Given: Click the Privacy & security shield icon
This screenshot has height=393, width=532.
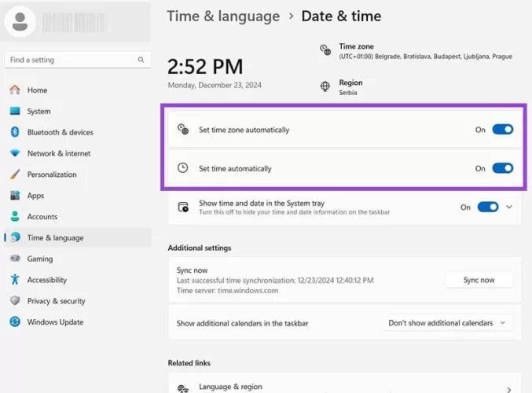Looking at the screenshot, I should tap(15, 301).
